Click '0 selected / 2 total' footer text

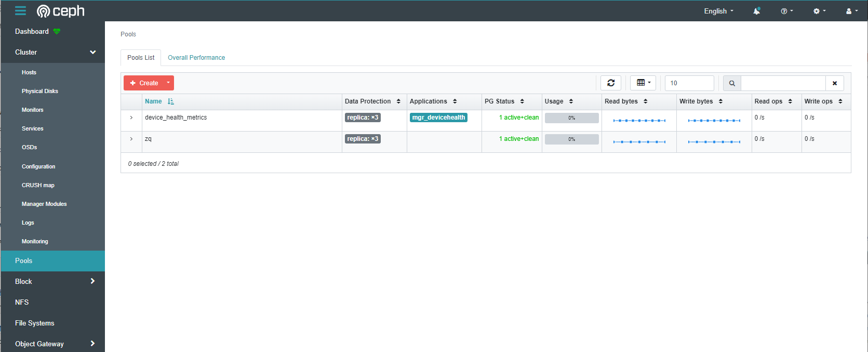click(153, 164)
